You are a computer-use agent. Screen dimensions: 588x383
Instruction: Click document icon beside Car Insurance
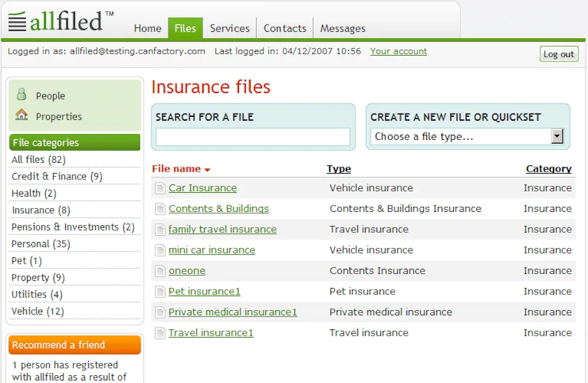(x=159, y=188)
